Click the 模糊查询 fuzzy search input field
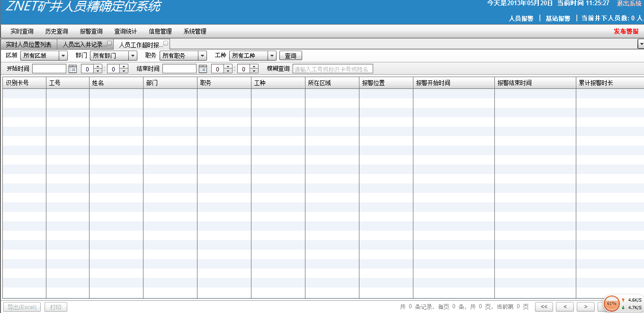The image size is (644, 313). 332,69
